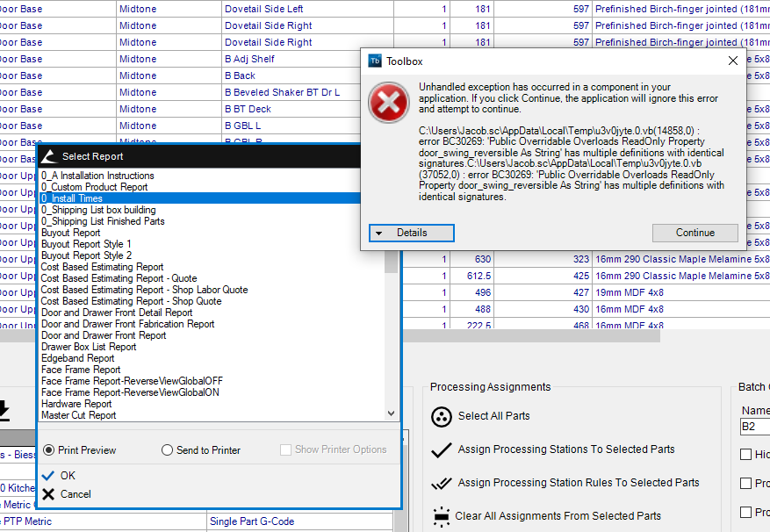770x532 pixels.
Task: Select Buyout Report in the report list
Action: [x=70, y=233]
